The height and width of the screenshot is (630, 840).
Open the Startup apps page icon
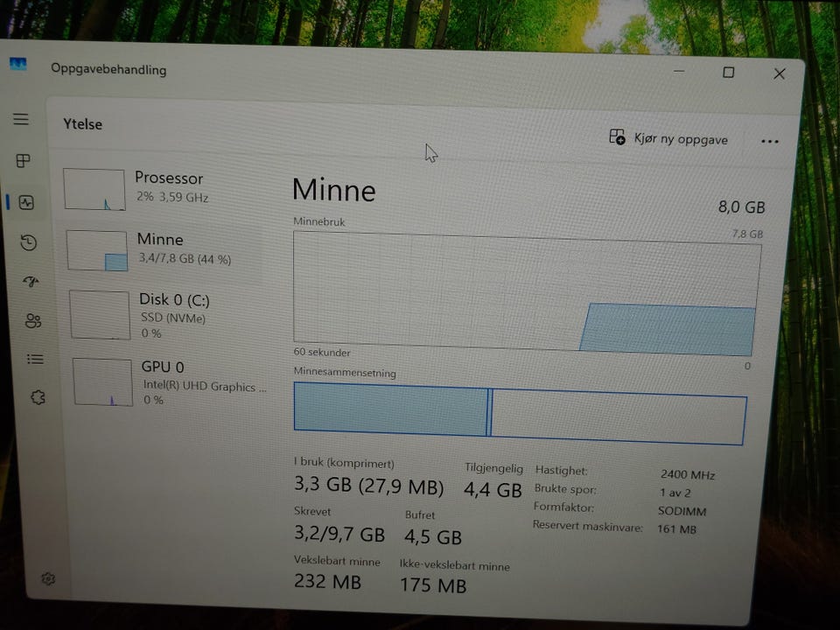click(31, 281)
